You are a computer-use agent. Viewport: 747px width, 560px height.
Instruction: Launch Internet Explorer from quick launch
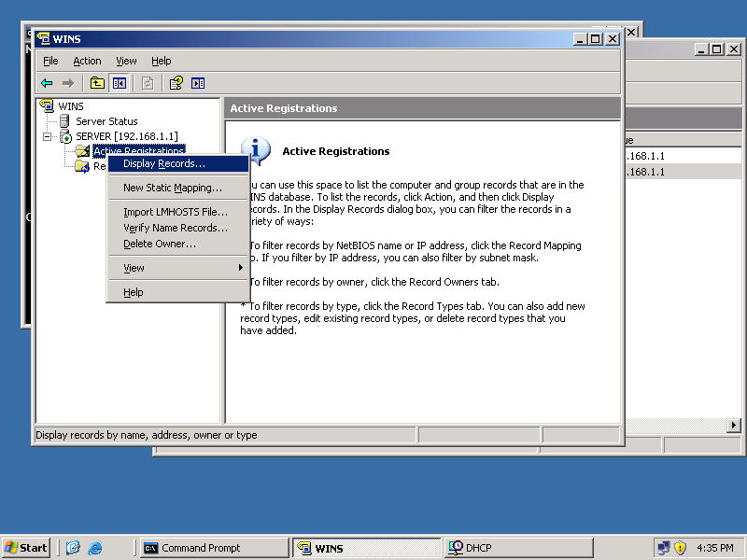[95, 548]
